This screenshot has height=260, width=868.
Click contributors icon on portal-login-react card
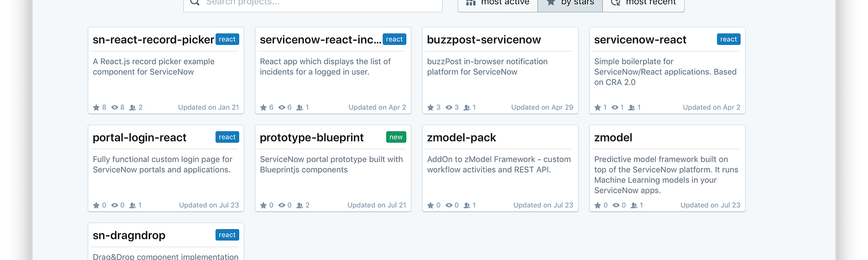tap(132, 205)
